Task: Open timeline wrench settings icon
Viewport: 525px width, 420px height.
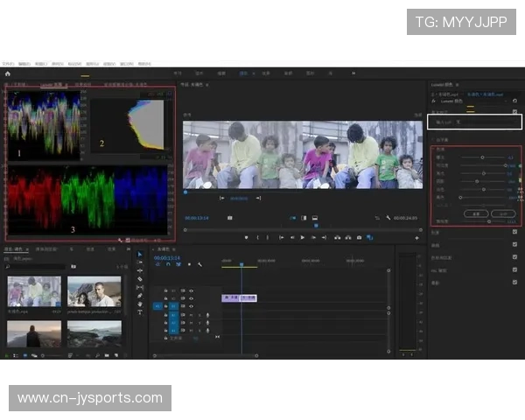Action: tap(200, 264)
